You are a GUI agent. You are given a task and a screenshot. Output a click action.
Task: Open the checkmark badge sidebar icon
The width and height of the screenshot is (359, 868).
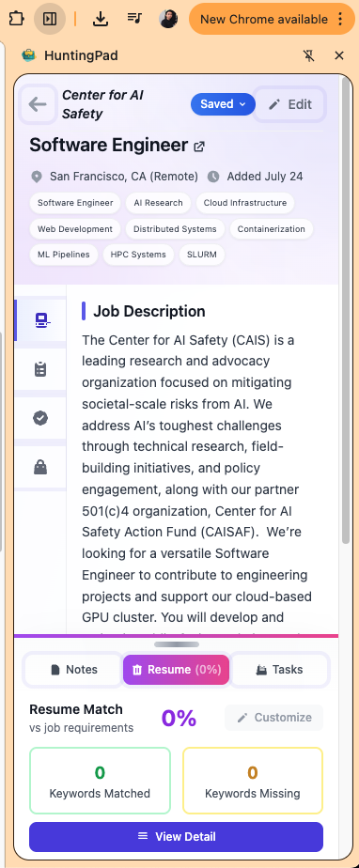click(40, 418)
